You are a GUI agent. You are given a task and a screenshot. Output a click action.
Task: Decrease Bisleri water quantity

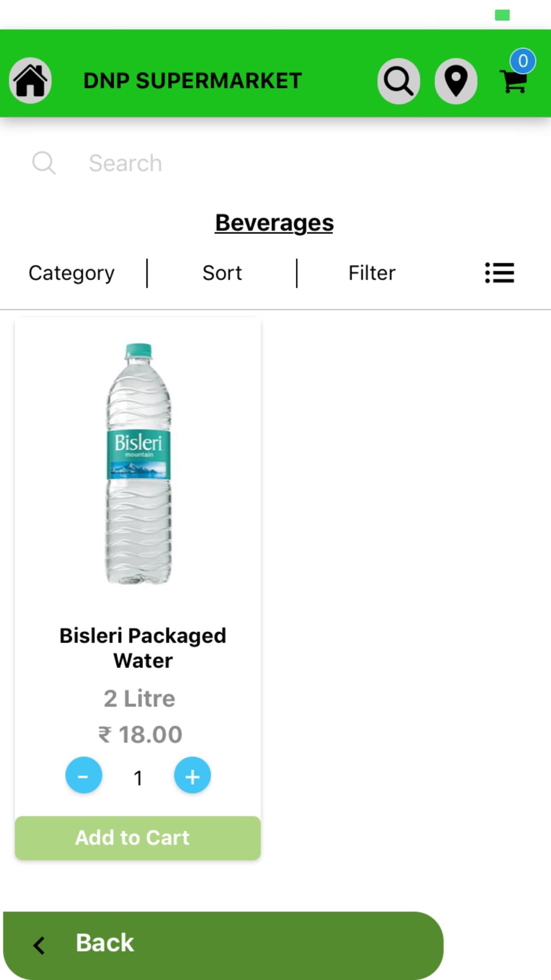coord(84,775)
